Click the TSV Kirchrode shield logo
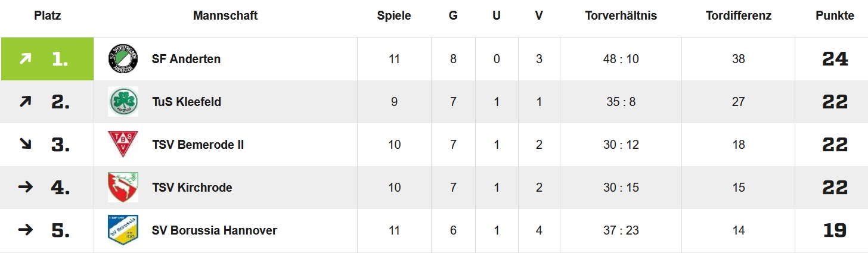The width and height of the screenshot is (868, 253). (123, 187)
